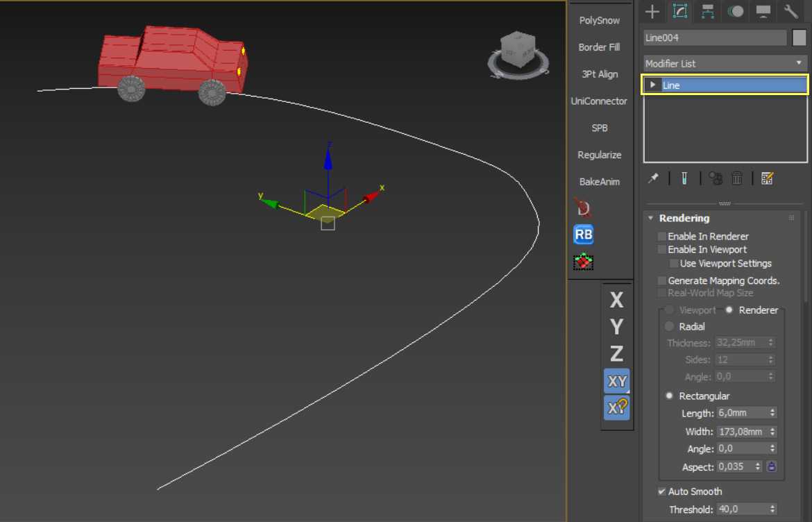
Task: Collapse the Rendering rollout
Action: tap(651, 218)
